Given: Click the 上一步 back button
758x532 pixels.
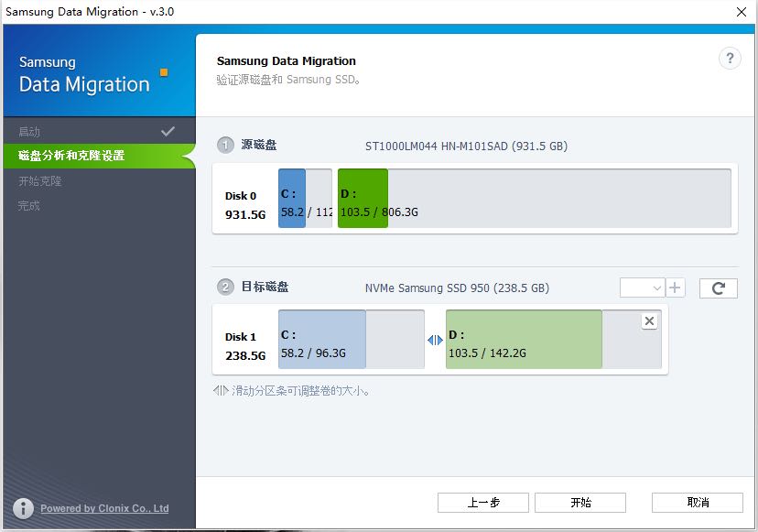Looking at the screenshot, I should pos(483,503).
